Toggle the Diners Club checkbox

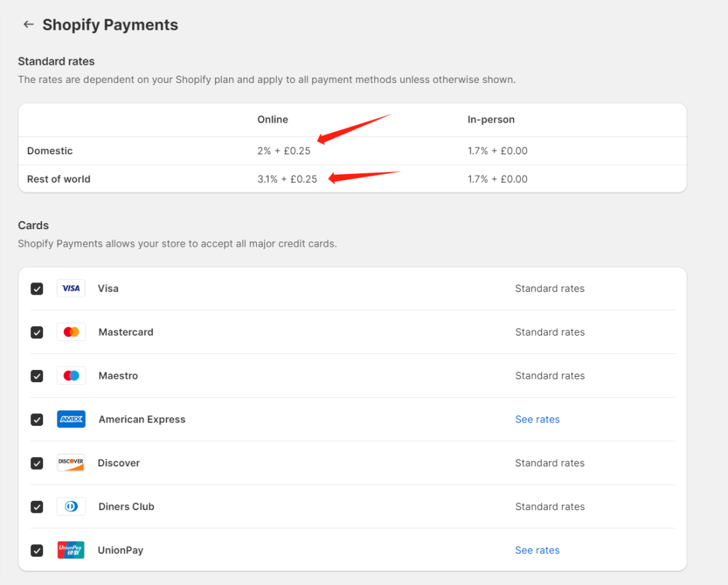pos(36,507)
